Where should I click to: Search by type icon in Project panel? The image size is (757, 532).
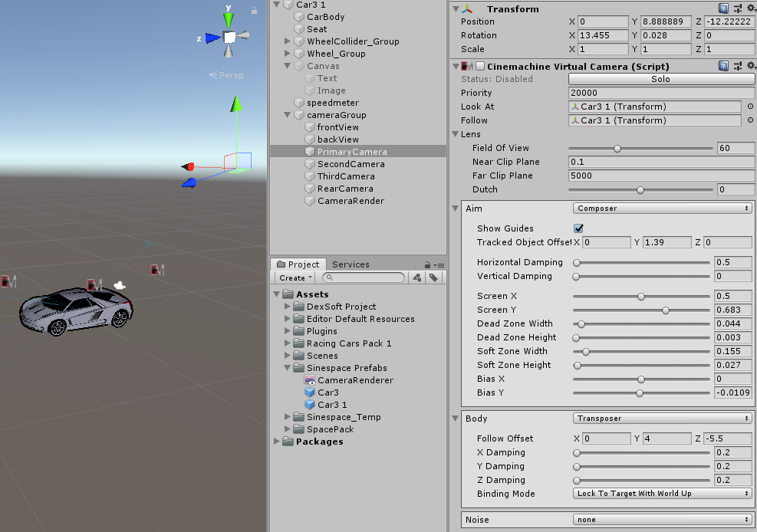tap(417, 277)
